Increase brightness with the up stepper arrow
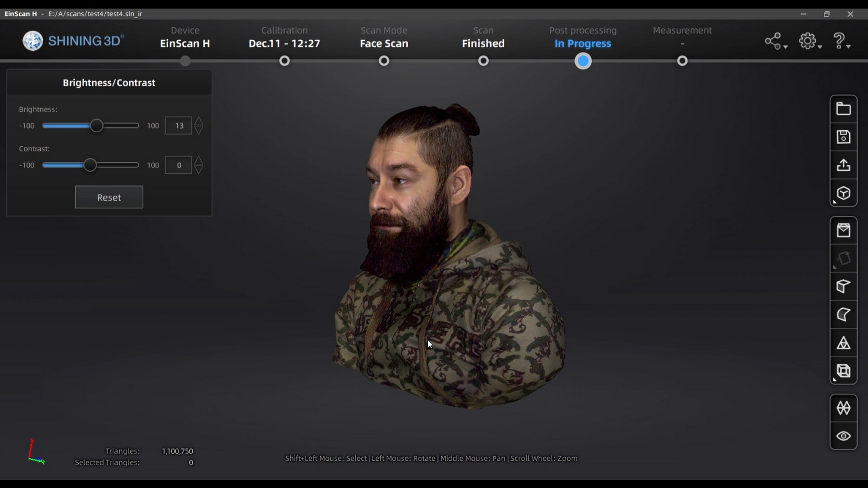 [x=198, y=121]
